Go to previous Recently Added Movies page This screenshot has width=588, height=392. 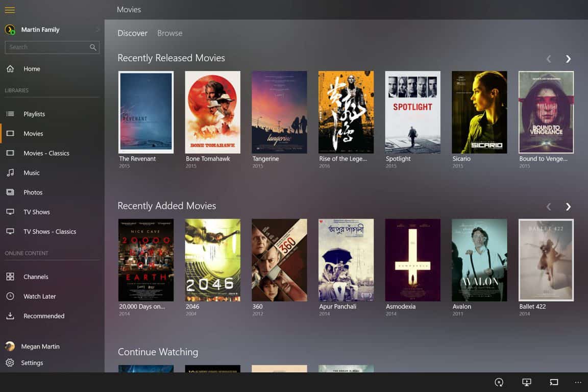click(549, 206)
